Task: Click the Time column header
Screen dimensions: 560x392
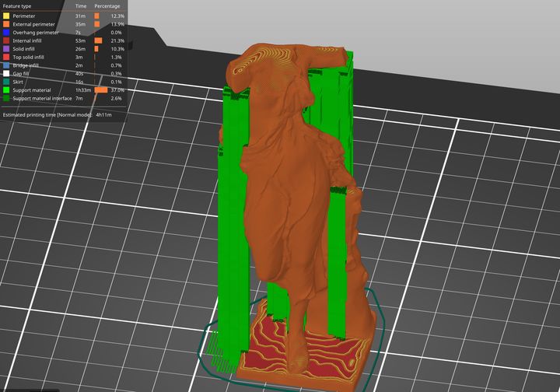Action: click(x=81, y=6)
